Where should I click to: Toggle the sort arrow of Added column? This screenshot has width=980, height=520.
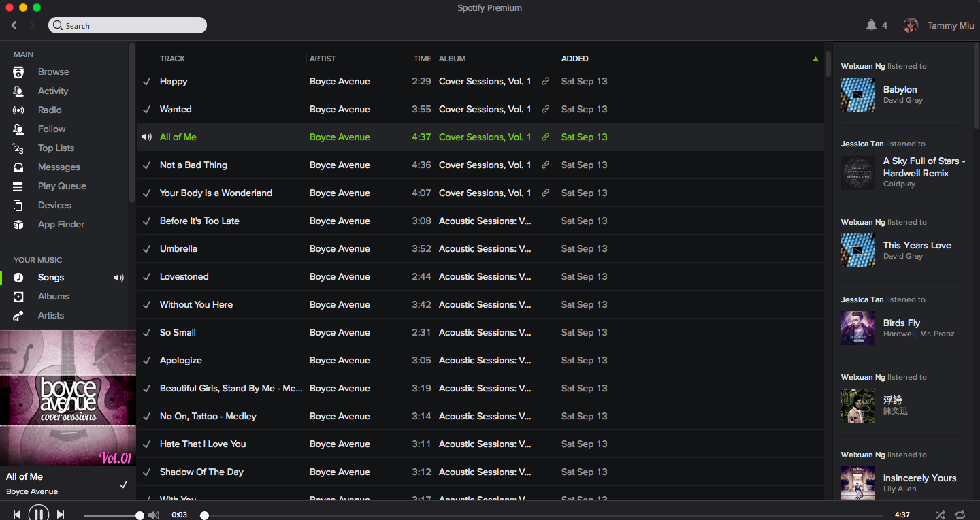815,59
